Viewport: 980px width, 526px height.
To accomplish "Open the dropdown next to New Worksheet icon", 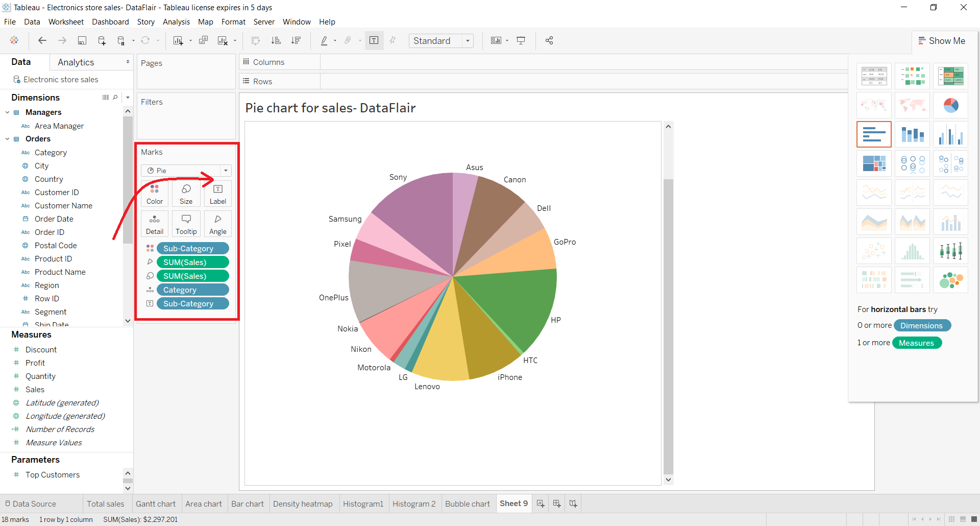I will click(x=190, y=41).
